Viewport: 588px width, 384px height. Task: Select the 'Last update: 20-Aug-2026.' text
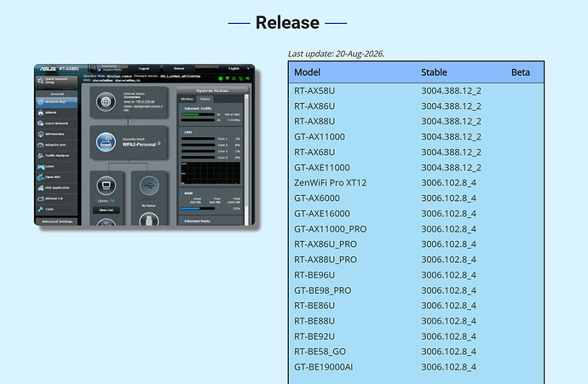(x=336, y=54)
